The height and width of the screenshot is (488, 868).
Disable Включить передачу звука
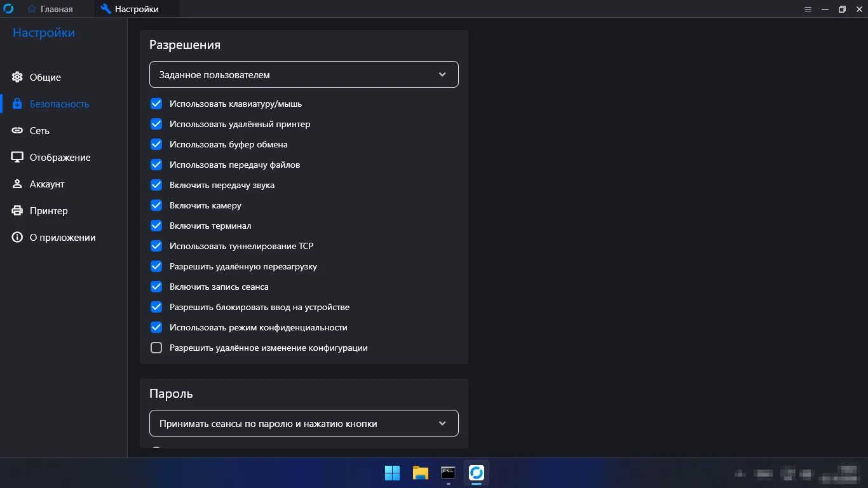click(x=156, y=185)
